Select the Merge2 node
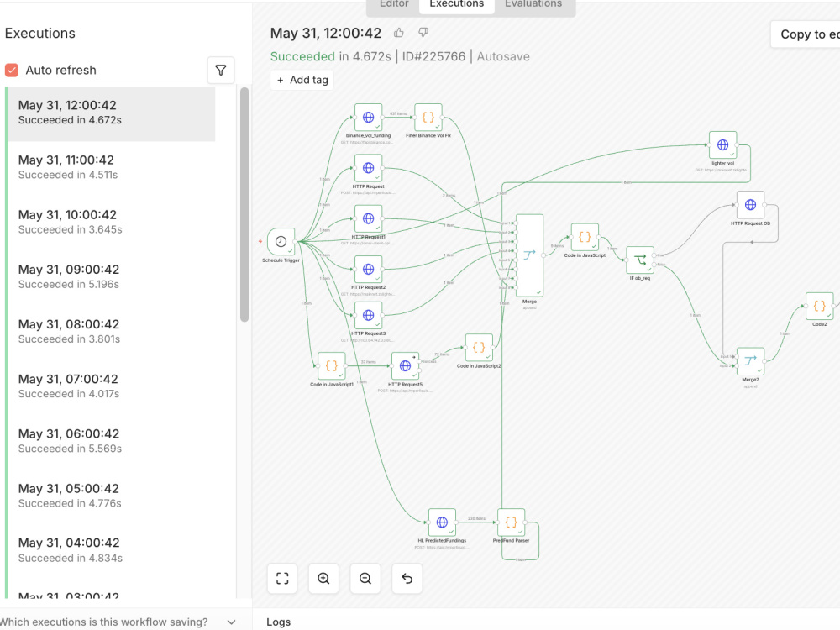Screen dimensions: 840x630 (750, 361)
